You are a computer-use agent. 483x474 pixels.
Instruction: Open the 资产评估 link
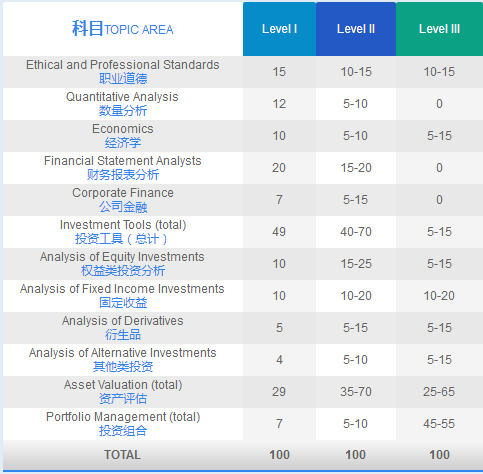click(123, 399)
